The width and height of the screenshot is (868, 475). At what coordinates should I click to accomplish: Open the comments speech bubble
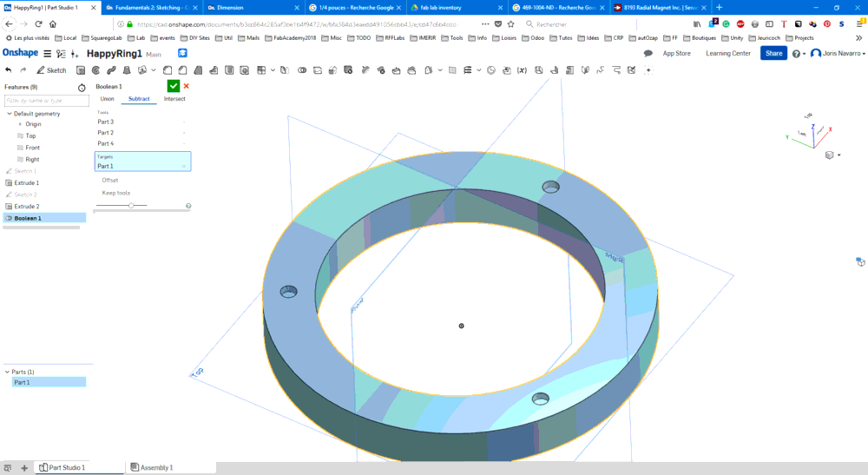648,53
